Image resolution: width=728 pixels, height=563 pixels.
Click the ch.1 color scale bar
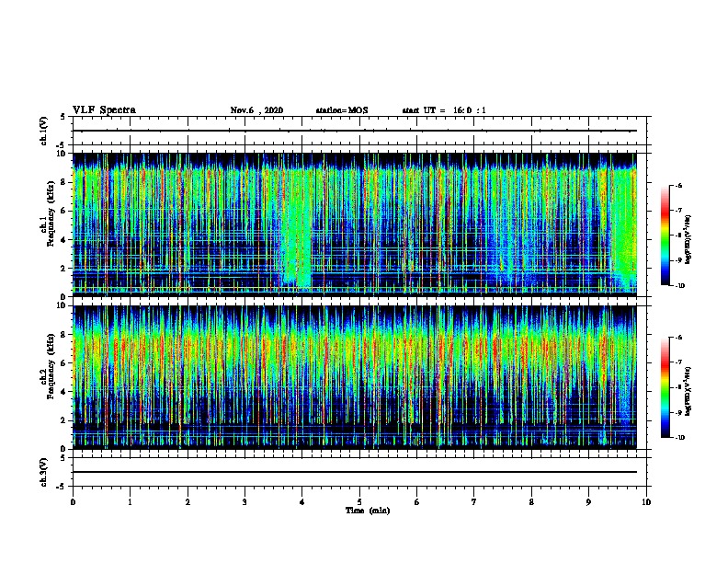[665, 236]
